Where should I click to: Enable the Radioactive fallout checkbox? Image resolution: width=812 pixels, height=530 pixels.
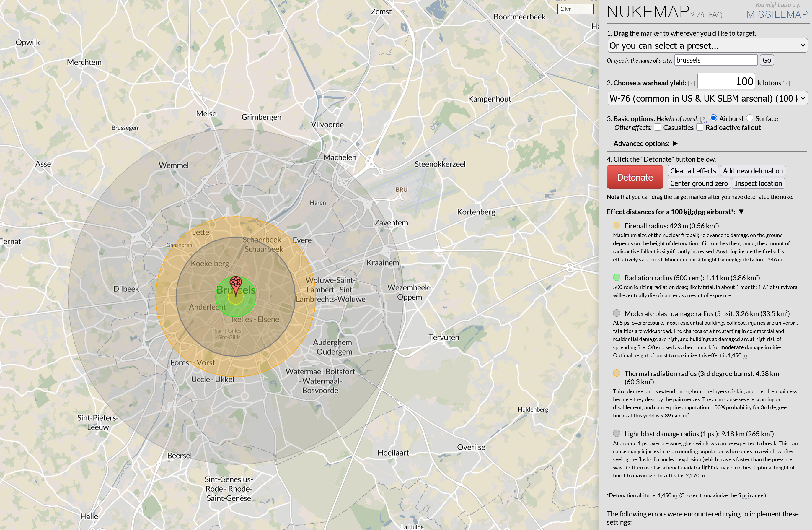(x=700, y=127)
